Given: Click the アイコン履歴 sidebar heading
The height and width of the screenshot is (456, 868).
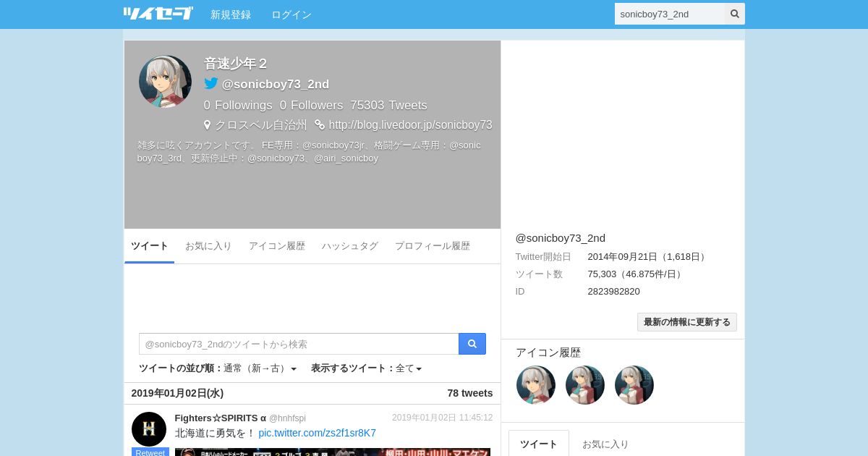Looking at the screenshot, I should click(548, 352).
